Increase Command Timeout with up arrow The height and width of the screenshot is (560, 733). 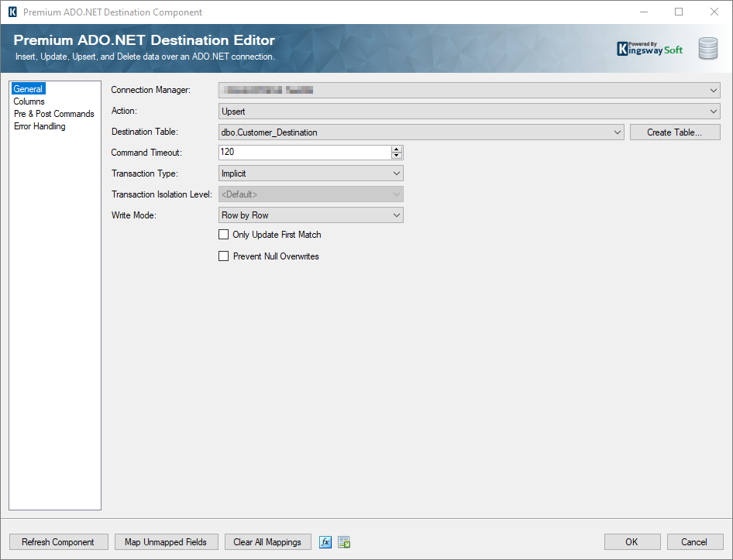tap(397, 149)
